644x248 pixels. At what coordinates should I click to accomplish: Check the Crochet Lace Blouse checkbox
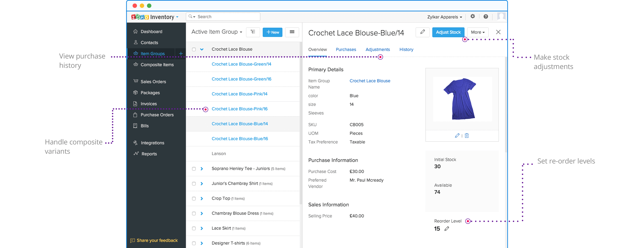pyautogui.click(x=194, y=49)
